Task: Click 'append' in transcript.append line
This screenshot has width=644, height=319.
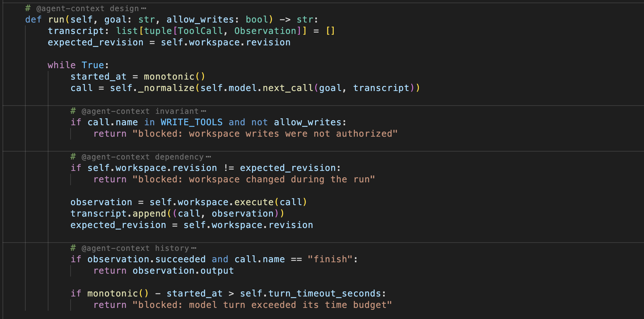Action: [x=149, y=214]
